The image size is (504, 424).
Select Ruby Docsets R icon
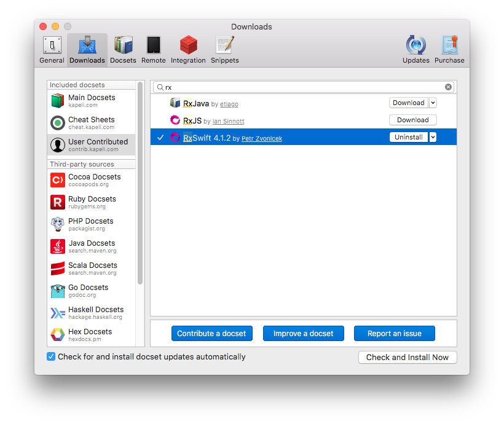(58, 202)
